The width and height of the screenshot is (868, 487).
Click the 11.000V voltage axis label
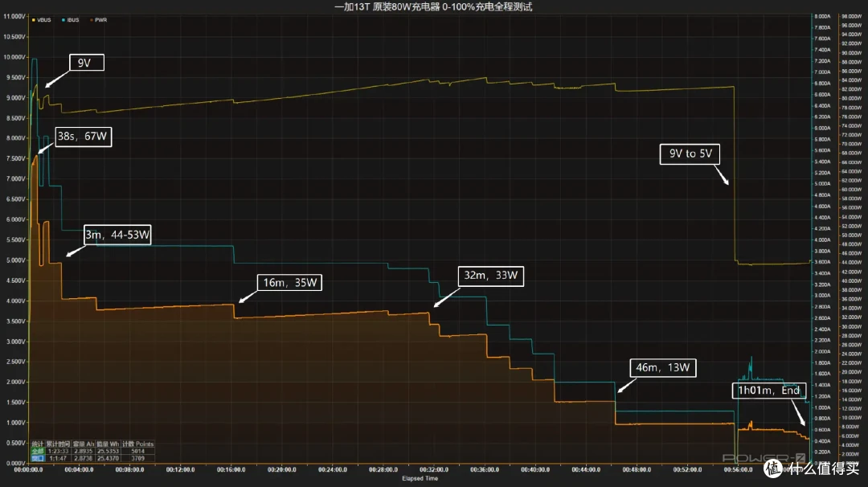[14, 17]
